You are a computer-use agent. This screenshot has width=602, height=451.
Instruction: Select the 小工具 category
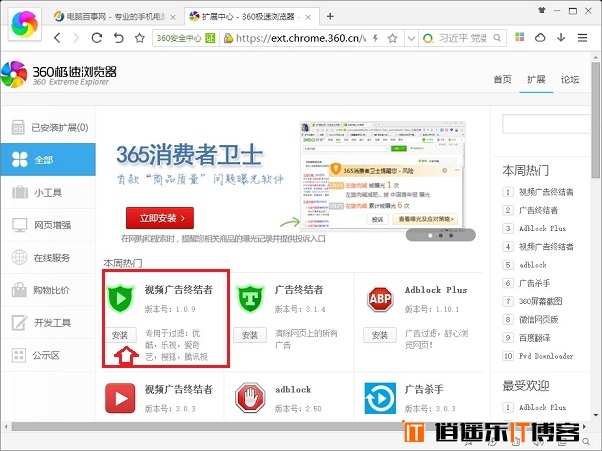(48, 192)
